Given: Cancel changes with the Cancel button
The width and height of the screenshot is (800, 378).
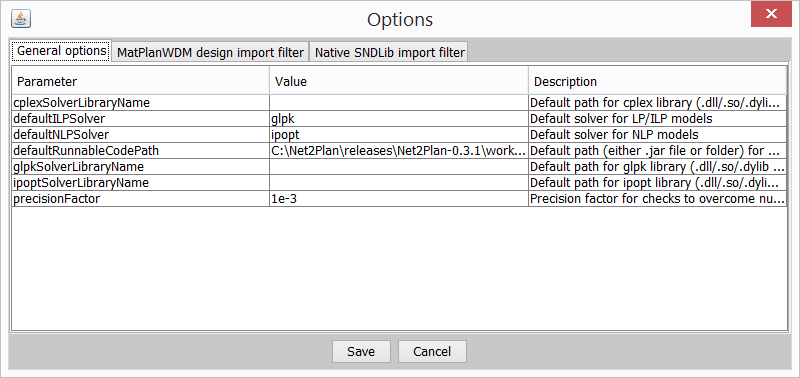Looking at the screenshot, I should [432, 351].
